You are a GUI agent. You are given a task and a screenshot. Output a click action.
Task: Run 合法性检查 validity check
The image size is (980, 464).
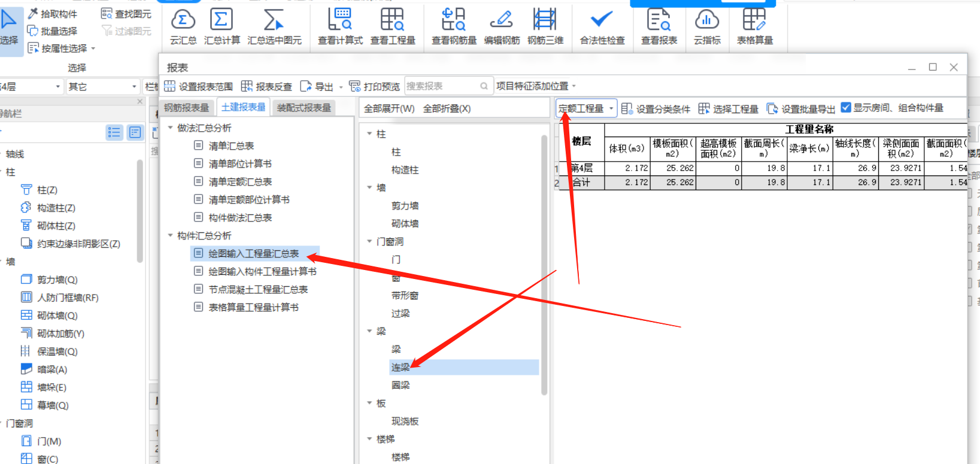[602, 27]
